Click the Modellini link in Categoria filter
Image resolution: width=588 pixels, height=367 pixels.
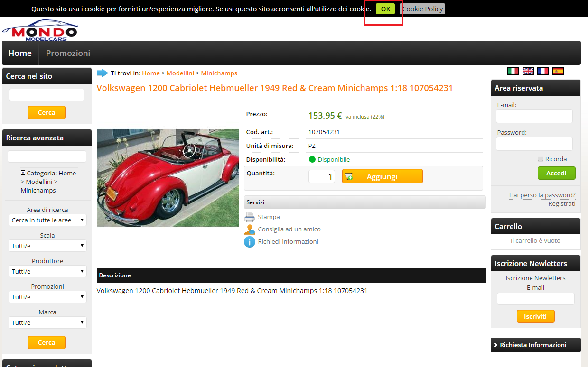pyautogui.click(x=39, y=182)
